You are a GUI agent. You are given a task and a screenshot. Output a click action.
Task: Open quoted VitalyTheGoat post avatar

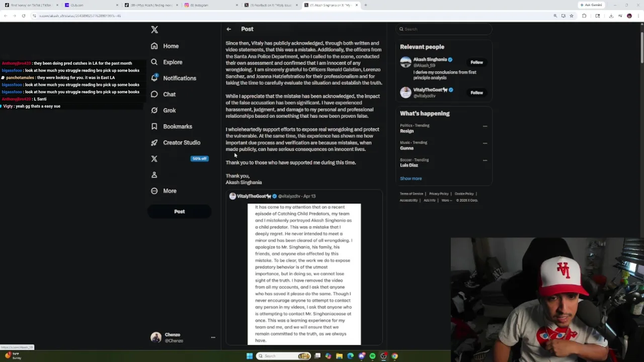click(x=232, y=196)
